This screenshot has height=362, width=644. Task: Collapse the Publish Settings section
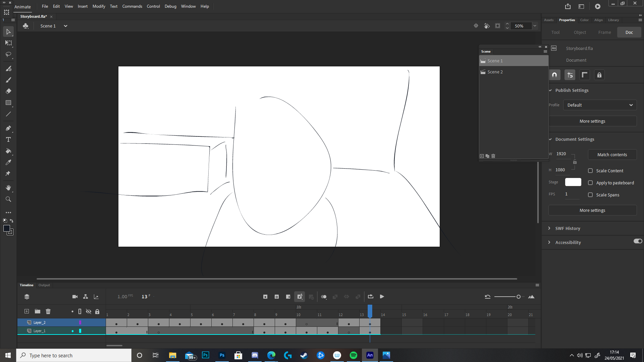click(x=550, y=90)
